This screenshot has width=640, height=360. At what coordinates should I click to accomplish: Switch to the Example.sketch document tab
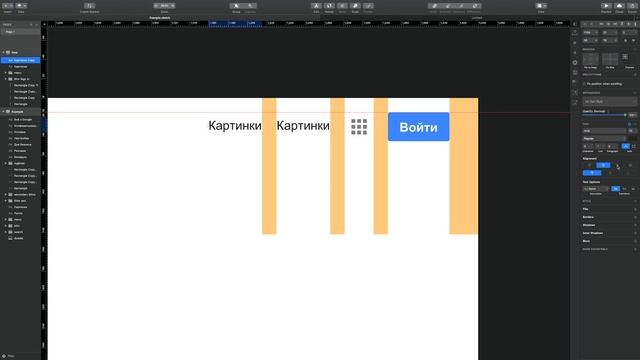[160, 18]
